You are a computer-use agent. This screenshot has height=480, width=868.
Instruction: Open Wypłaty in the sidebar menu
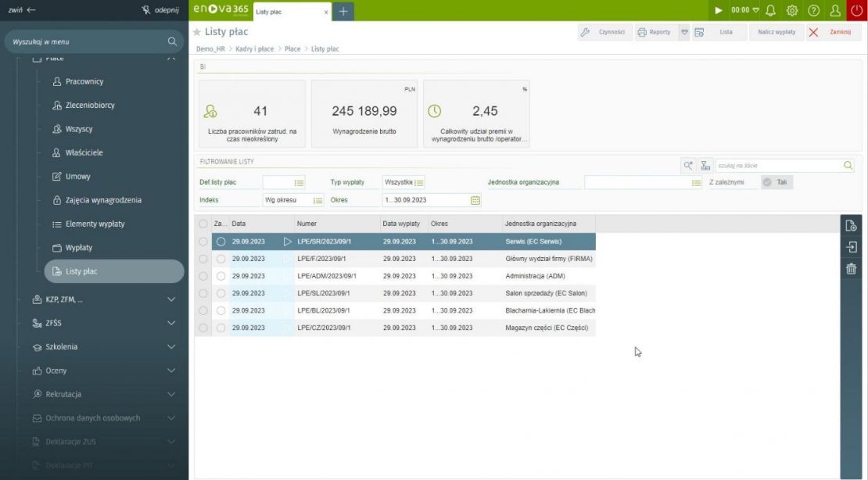click(x=78, y=248)
